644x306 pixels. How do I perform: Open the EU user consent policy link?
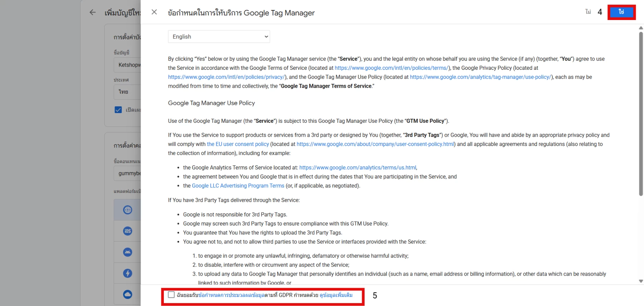[238, 144]
